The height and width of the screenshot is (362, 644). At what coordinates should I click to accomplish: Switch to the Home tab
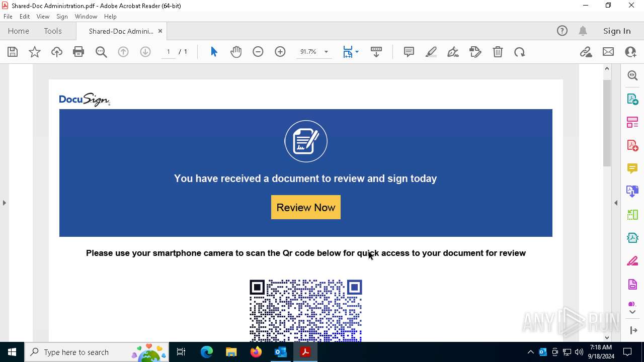click(x=19, y=31)
